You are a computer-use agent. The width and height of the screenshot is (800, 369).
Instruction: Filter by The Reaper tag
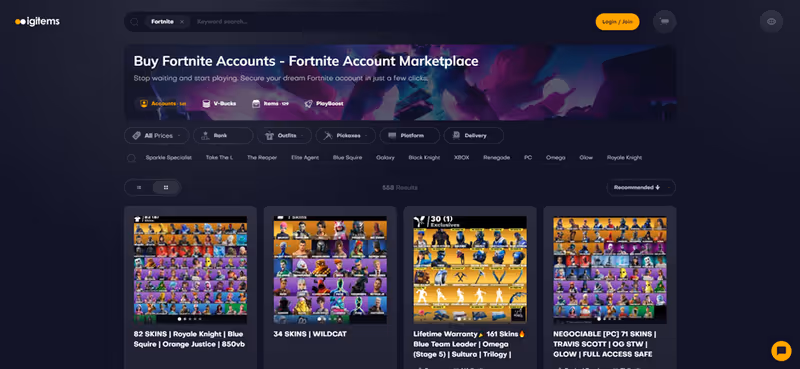click(262, 158)
